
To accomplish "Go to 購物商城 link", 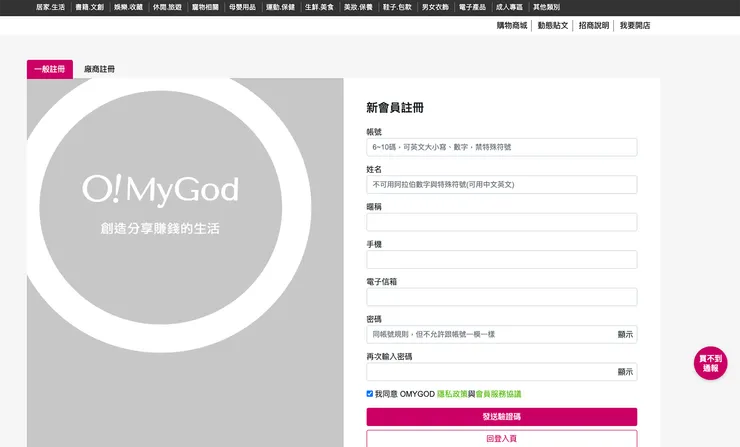I will point(512,25).
